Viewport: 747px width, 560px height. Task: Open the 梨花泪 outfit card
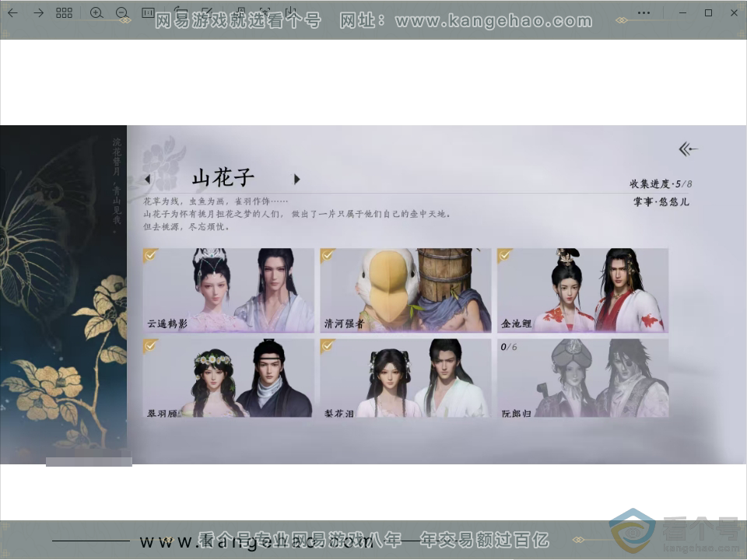click(405, 378)
